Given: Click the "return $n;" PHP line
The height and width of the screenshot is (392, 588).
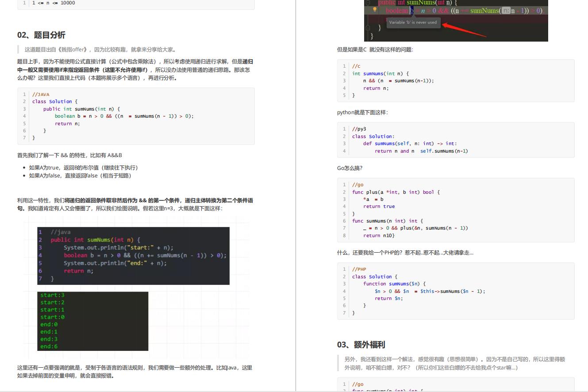Looking at the screenshot, I should point(389,299).
